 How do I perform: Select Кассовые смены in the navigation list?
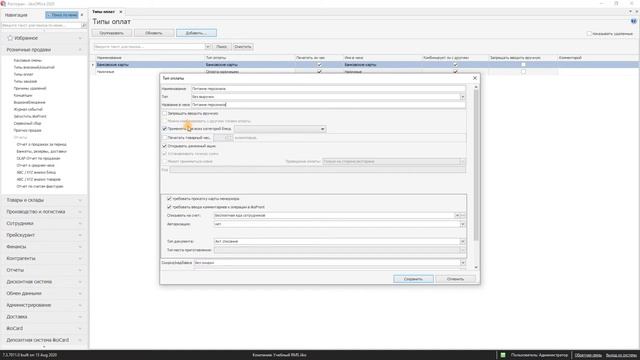[28, 60]
